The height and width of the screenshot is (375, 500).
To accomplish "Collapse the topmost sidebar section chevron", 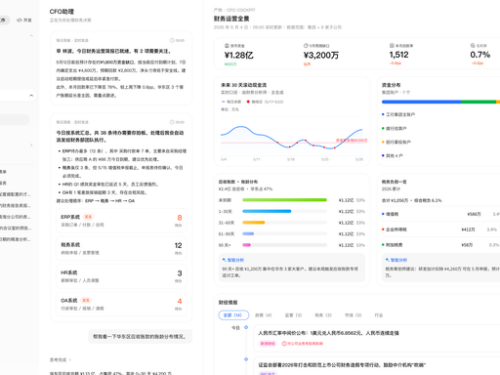I will tap(31, 35).
